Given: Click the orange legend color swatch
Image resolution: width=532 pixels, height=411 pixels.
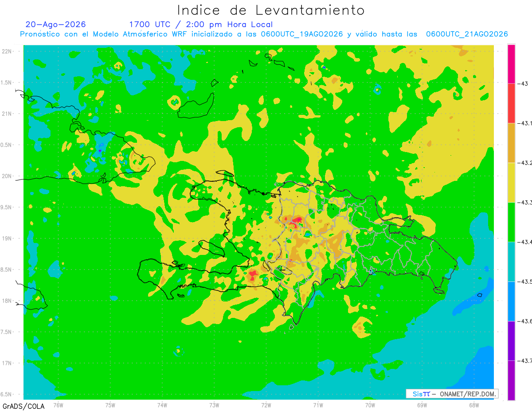Looking at the screenshot, I should point(511,143).
